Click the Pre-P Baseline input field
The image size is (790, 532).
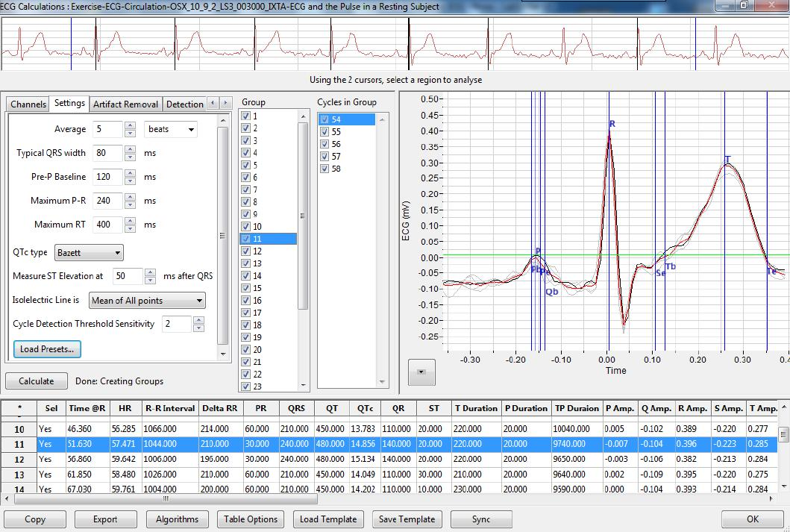(107, 177)
